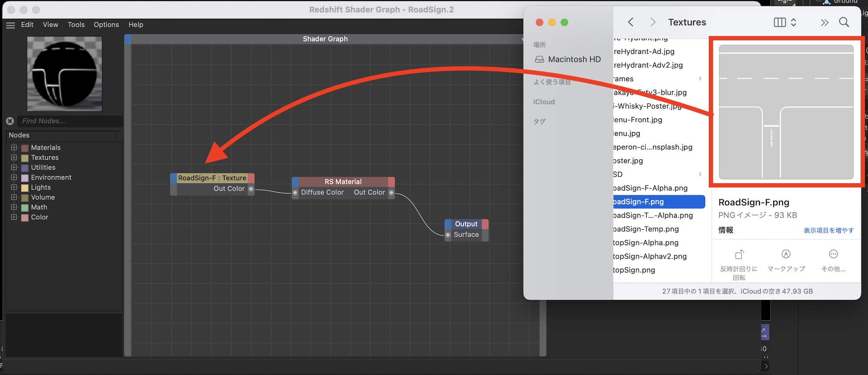The height and width of the screenshot is (375, 868).
Task: Open the Finder column view switcher dropdown
Action: [x=785, y=23]
